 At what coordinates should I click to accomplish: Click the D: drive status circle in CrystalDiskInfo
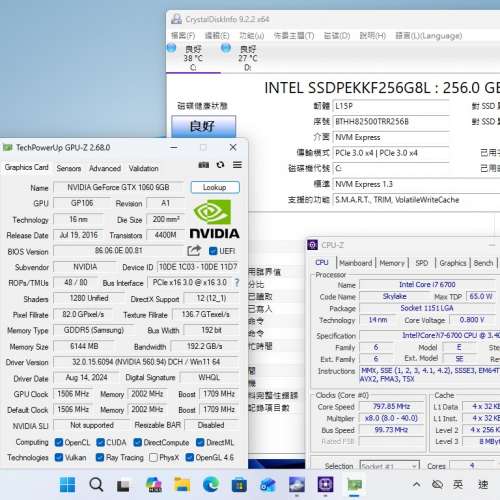click(x=226, y=48)
